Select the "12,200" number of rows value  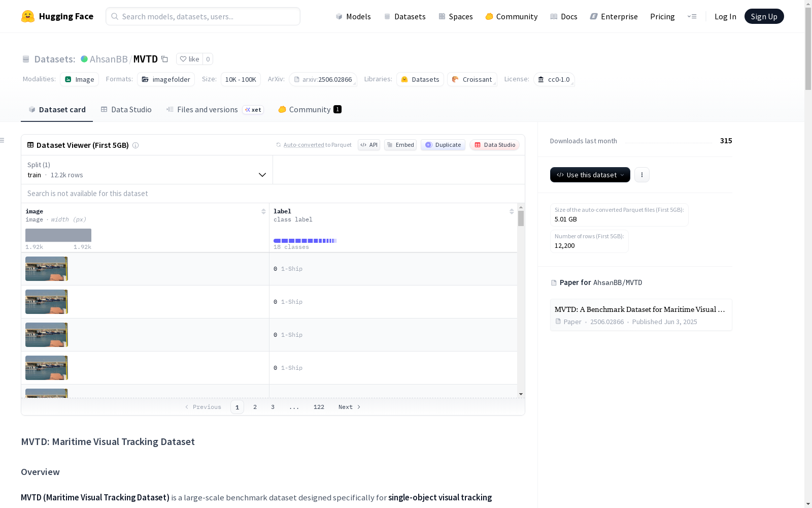565,246
